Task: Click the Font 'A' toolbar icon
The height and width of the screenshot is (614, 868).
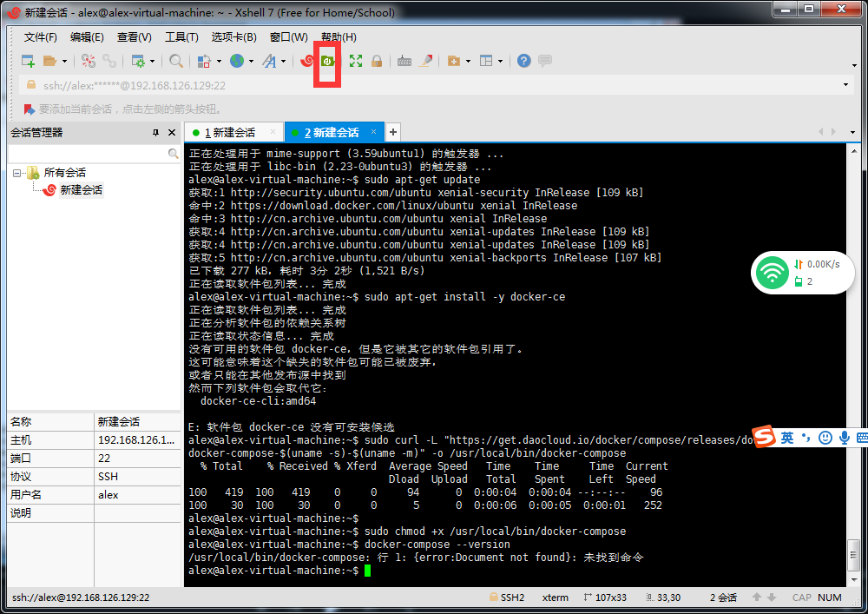Action: 270,61
